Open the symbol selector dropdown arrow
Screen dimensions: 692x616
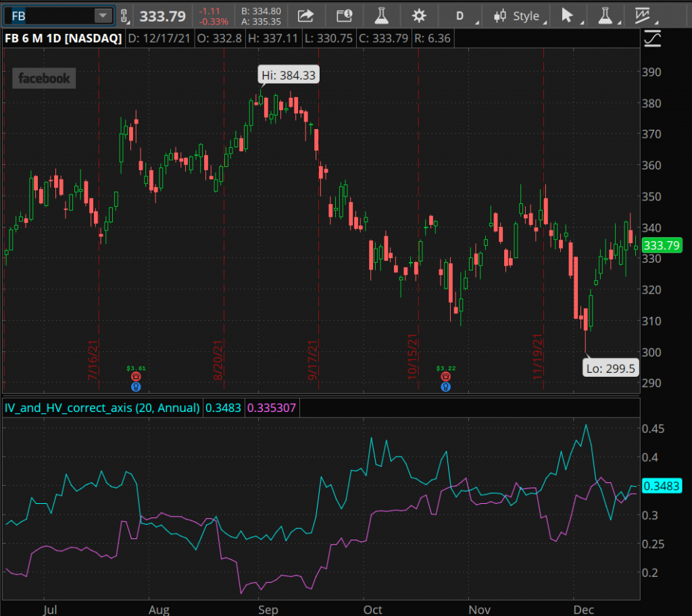[x=103, y=16]
